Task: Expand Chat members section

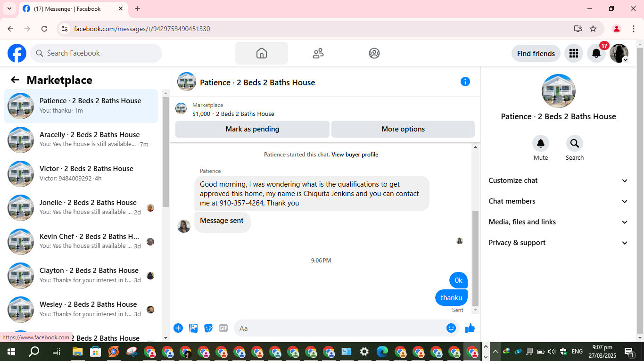Action: (559, 201)
